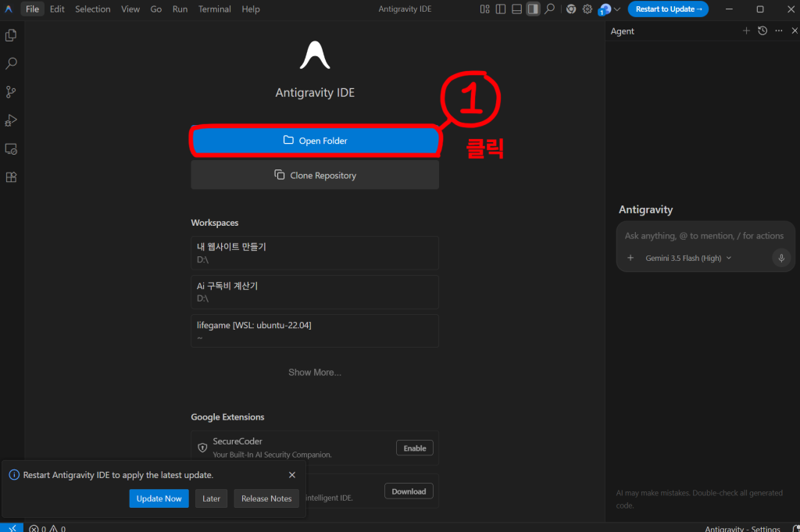800x532 pixels.
Task: Open the Selection menu
Action: [92, 9]
